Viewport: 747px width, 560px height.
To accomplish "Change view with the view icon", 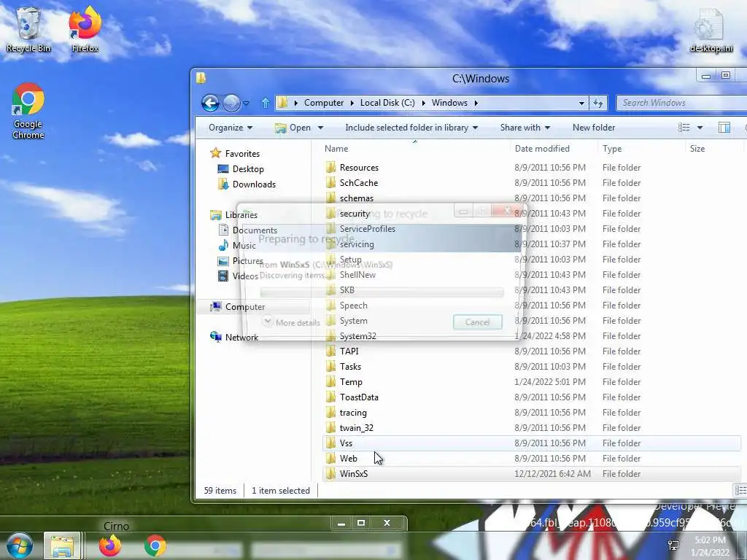I will click(684, 128).
